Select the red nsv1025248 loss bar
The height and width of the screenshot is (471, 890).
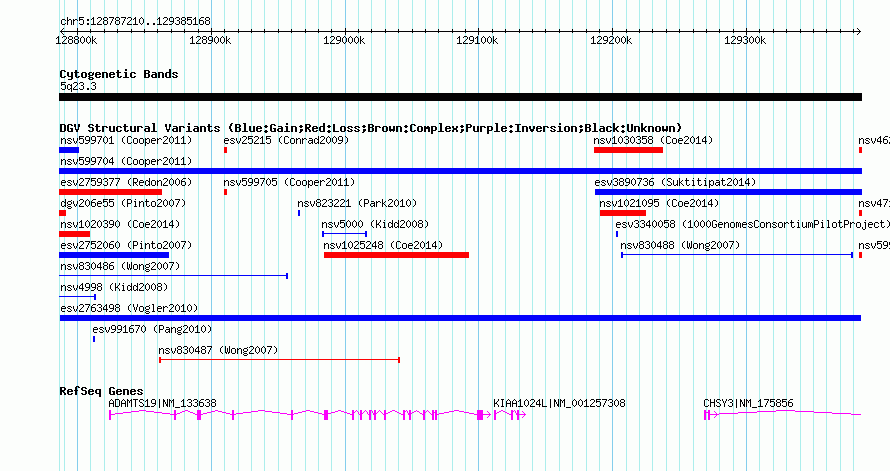pos(396,255)
